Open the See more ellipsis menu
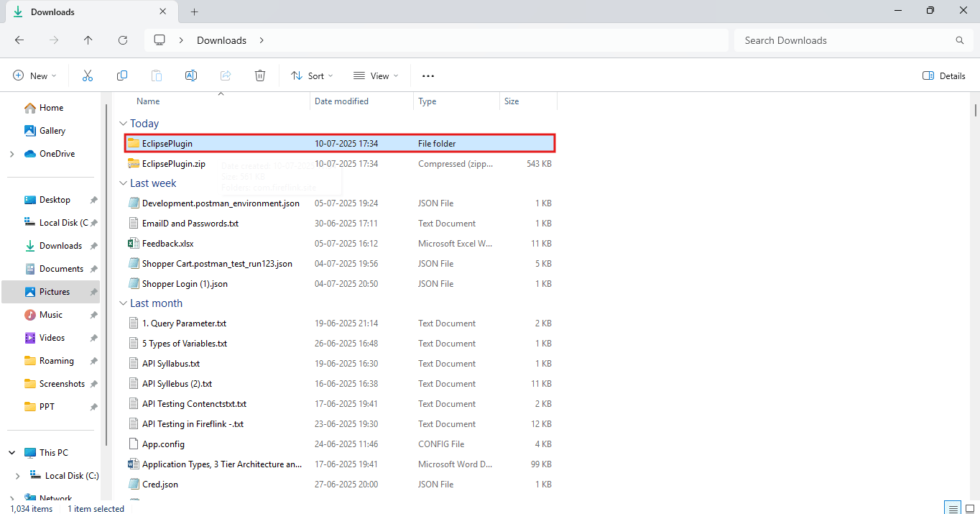This screenshot has width=980, height=514. pos(428,75)
